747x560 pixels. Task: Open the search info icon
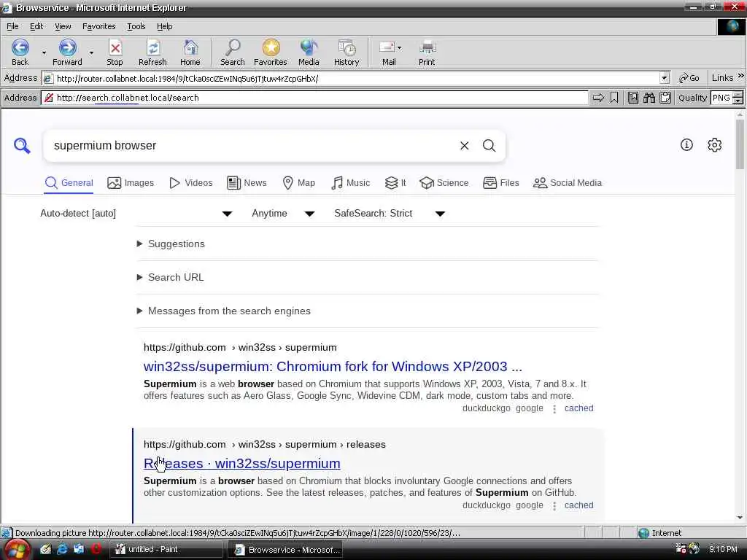pyautogui.click(x=686, y=145)
